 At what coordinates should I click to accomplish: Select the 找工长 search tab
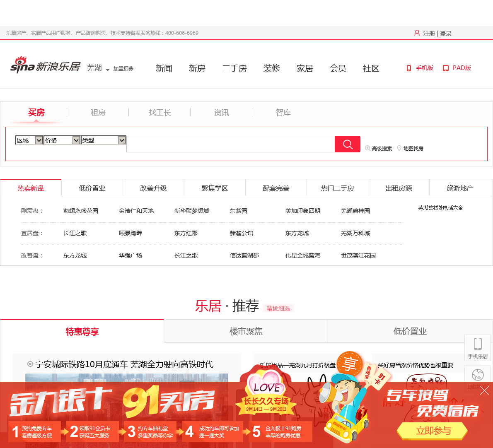coord(160,113)
